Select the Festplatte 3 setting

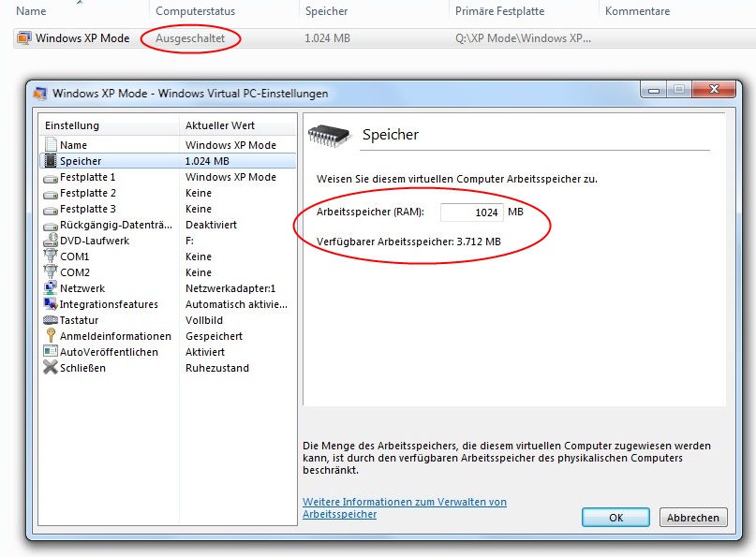point(168,209)
